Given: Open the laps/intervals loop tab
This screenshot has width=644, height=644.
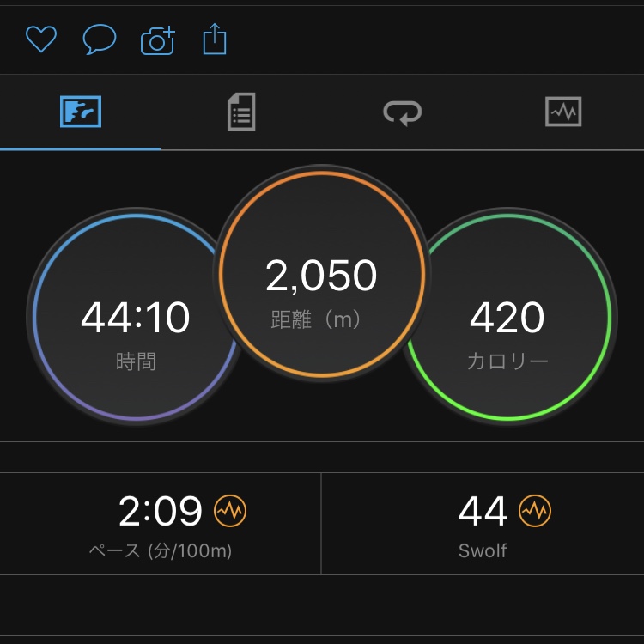Looking at the screenshot, I should pyautogui.click(x=403, y=112).
